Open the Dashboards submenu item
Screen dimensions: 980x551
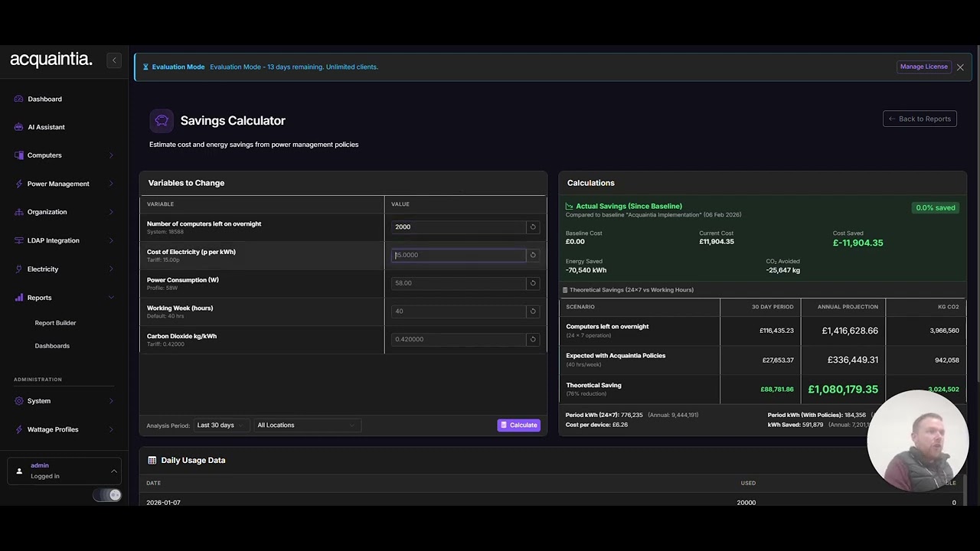point(52,346)
